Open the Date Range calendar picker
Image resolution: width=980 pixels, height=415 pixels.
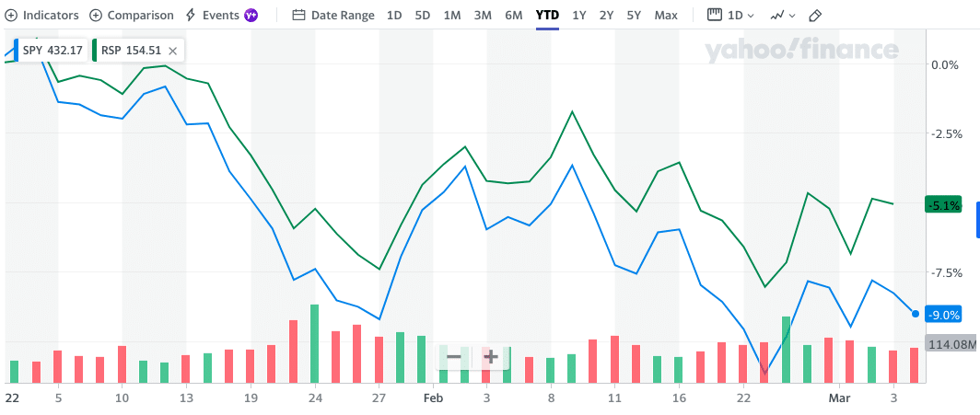pos(332,16)
